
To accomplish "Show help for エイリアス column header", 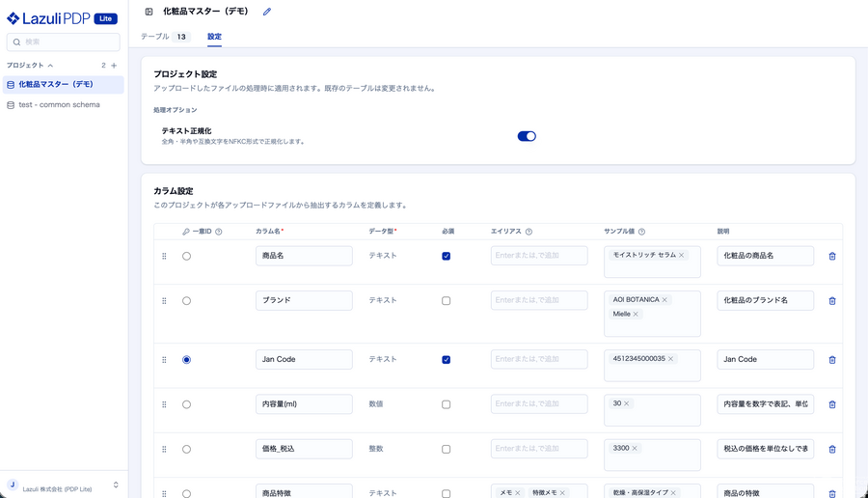I will click(x=529, y=232).
